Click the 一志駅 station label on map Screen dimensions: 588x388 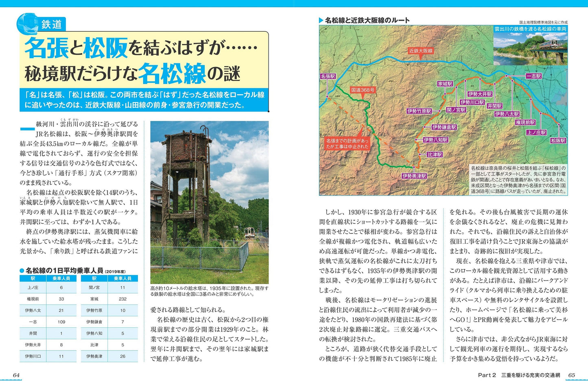[533, 76]
